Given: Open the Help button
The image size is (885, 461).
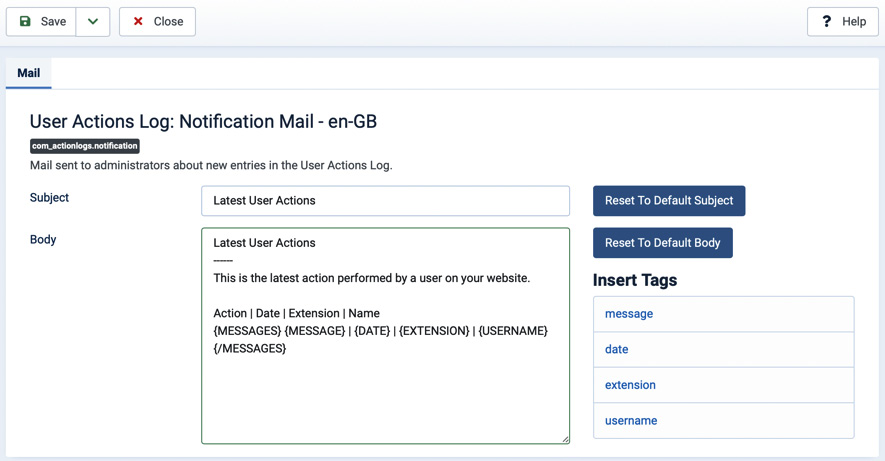Looking at the screenshot, I should (843, 21).
